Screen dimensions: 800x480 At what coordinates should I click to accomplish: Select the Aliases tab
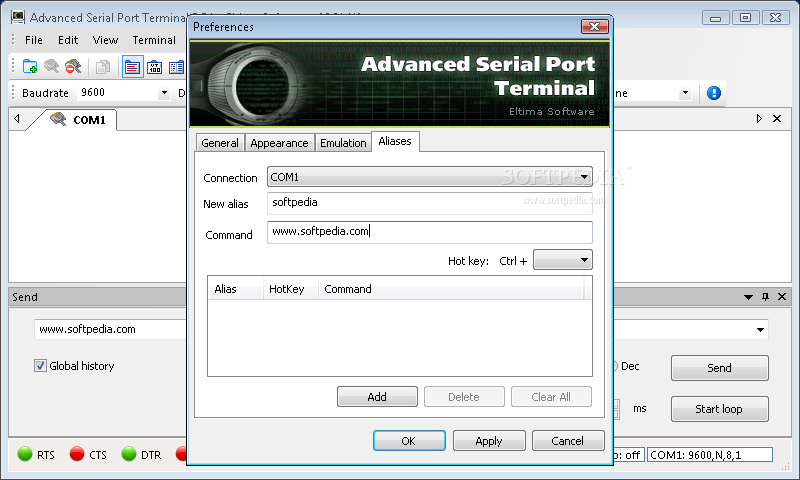coord(395,141)
